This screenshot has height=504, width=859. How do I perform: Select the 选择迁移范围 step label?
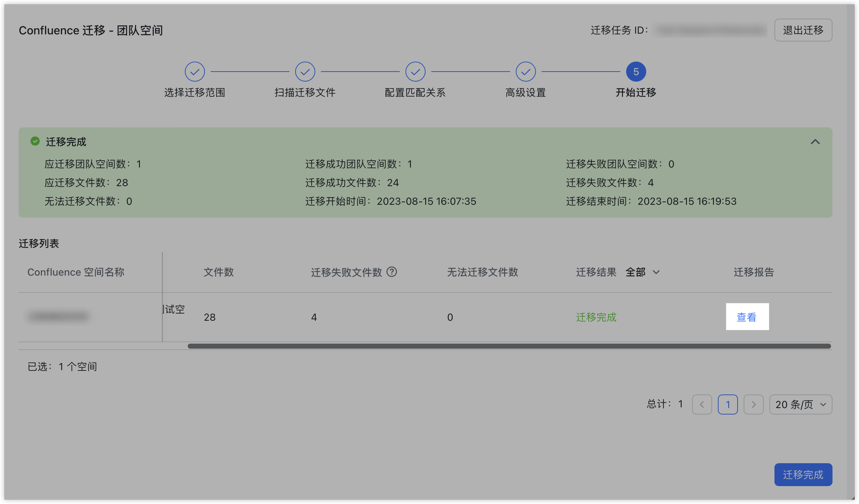(195, 93)
